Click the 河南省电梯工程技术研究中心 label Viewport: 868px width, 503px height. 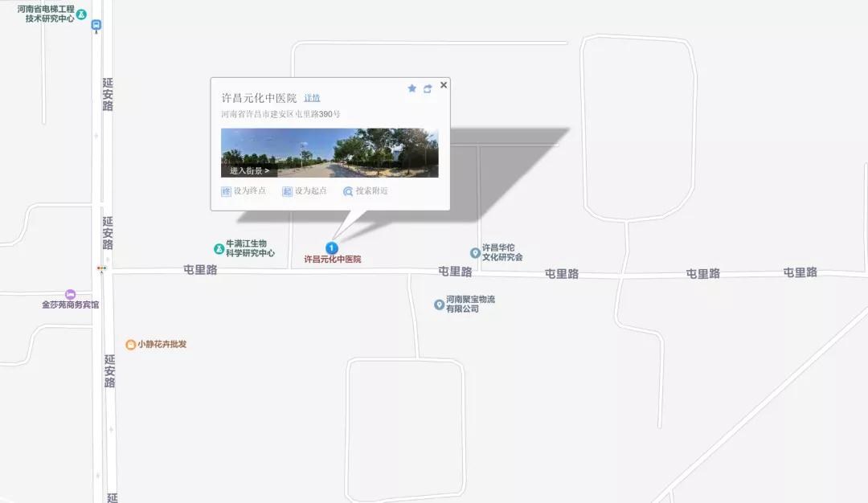point(46,14)
